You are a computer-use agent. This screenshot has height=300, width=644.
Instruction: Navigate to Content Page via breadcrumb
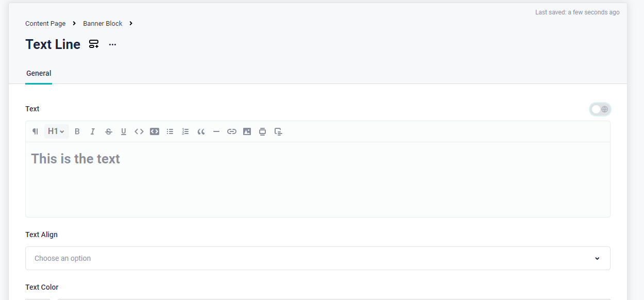[x=45, y=23]
